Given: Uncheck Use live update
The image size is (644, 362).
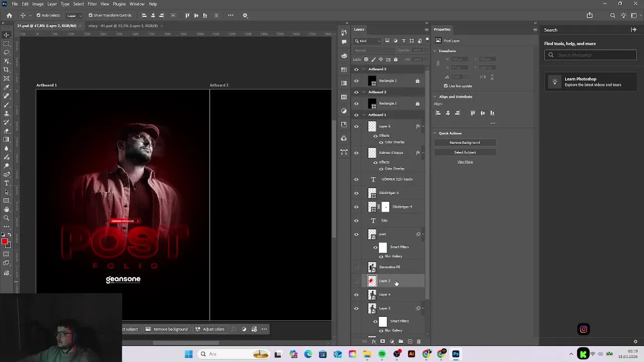Looking at the screenshot, I should [x=446, y=86].
